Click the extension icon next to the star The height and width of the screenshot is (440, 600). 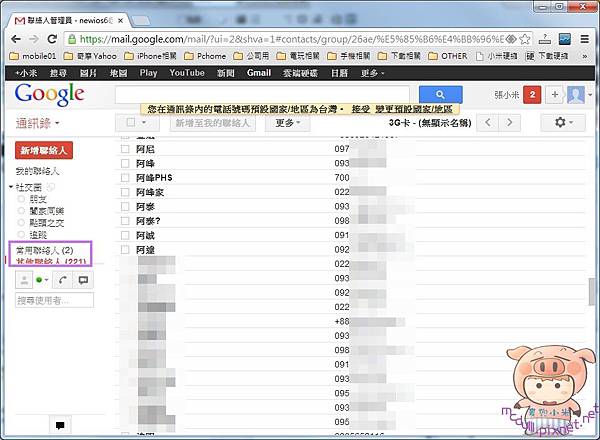click(545, 39)
